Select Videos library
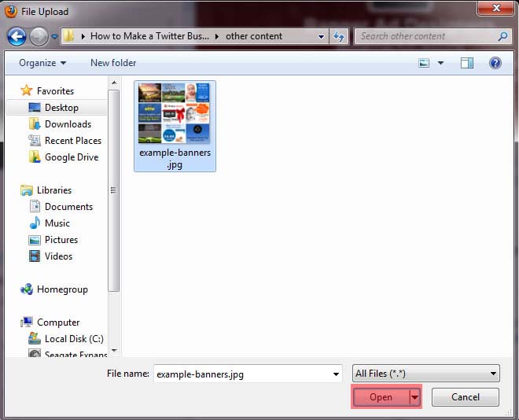Screen dimensions: 519x420 [59, 256]
